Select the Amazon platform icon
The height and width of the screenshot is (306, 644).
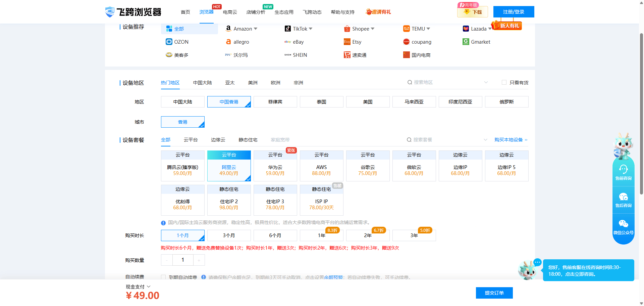pyautogui.click(x=228, y=29)
